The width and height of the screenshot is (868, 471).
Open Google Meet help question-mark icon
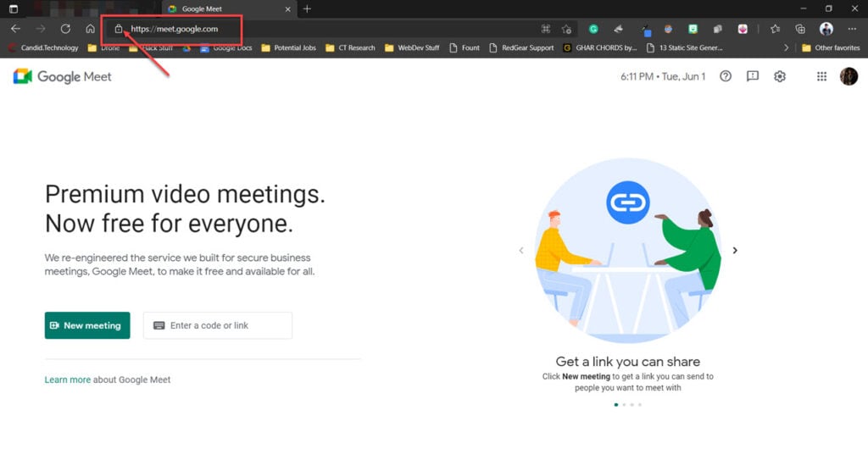click(726, 76)
